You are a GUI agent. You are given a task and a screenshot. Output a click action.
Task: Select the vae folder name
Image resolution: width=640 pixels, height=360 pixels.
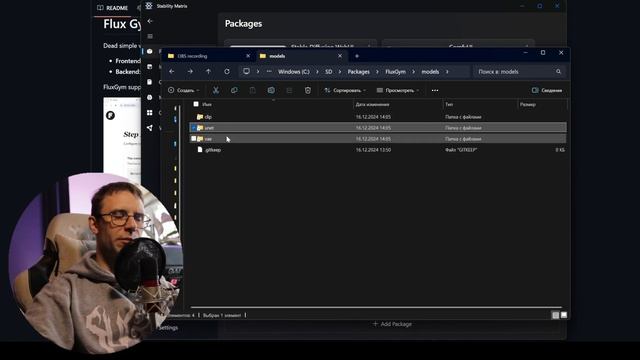pyautogui.click(x=208, y=139)
